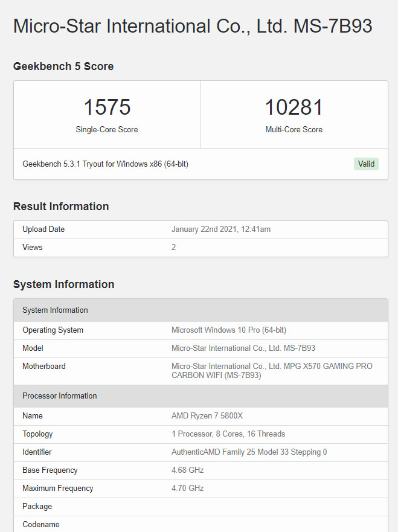Click the 'Views' row label
The image size is (398, 532).
coord(32,248)
